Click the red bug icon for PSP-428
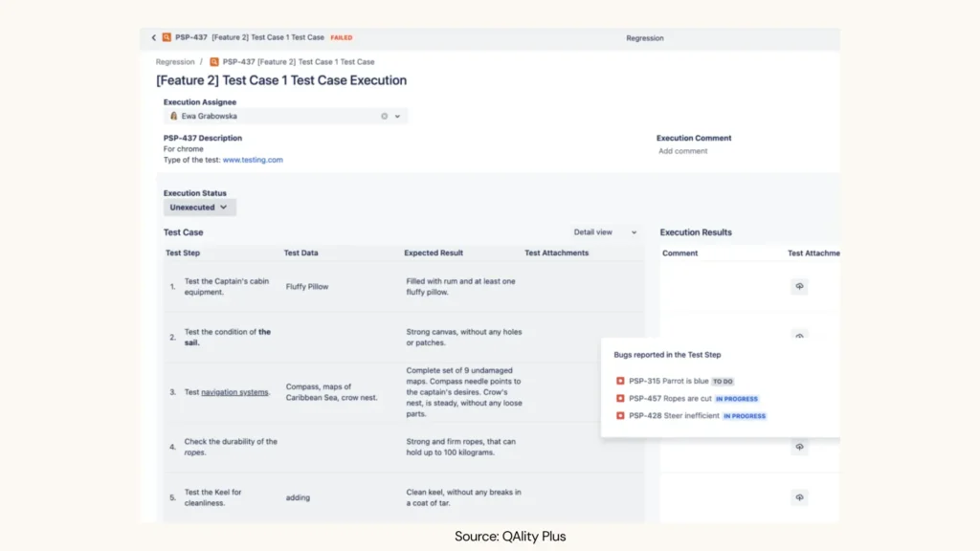Image resolution: width=980 pixels, height=551 pixels. 620,416
